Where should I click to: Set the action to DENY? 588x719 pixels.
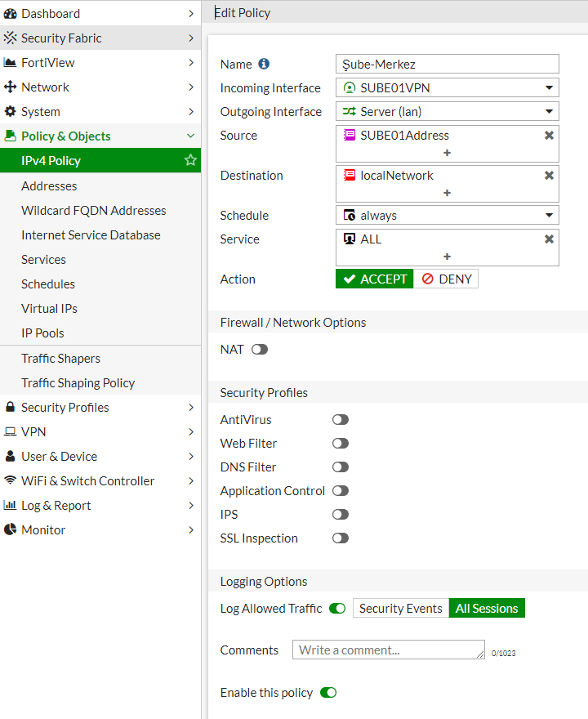point(446,279)
